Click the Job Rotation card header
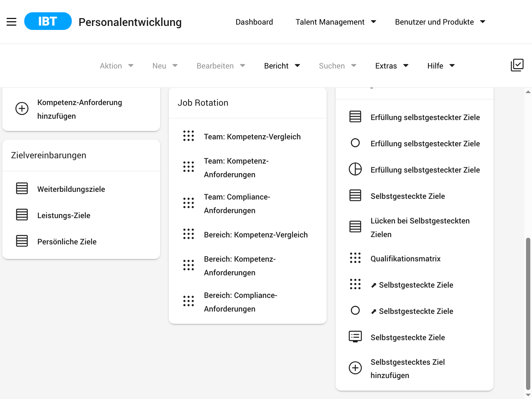 tap(248, 103)
